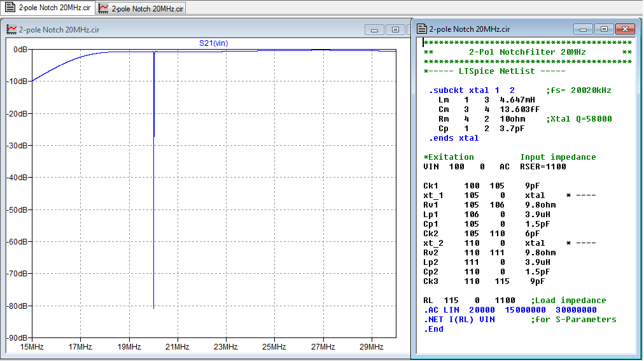Click the Cm value 13.603fF

[x=519, y=110]
